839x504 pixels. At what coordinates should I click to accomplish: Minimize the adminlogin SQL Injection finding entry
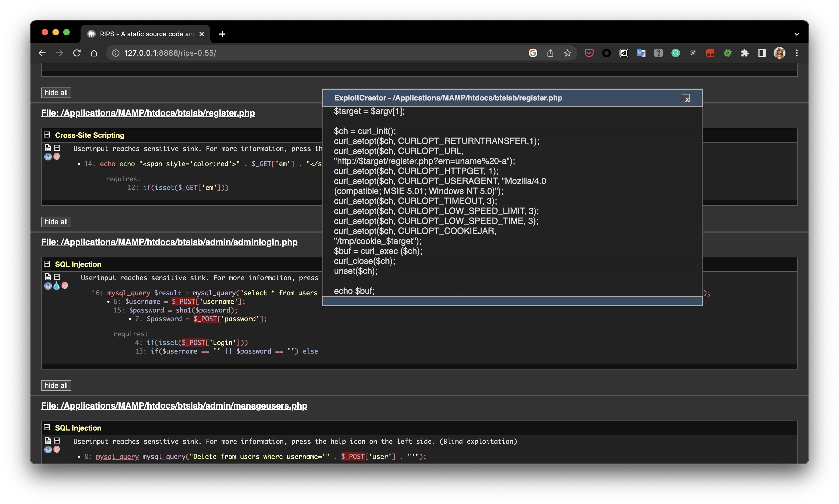pyautogui.click(x=57, y=277)
